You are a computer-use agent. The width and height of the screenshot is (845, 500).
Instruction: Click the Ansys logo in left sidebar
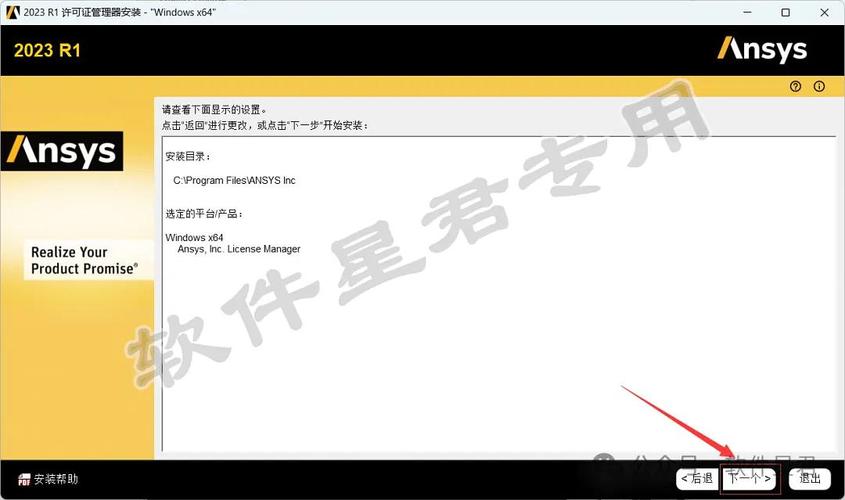click(x=62, y=151)
